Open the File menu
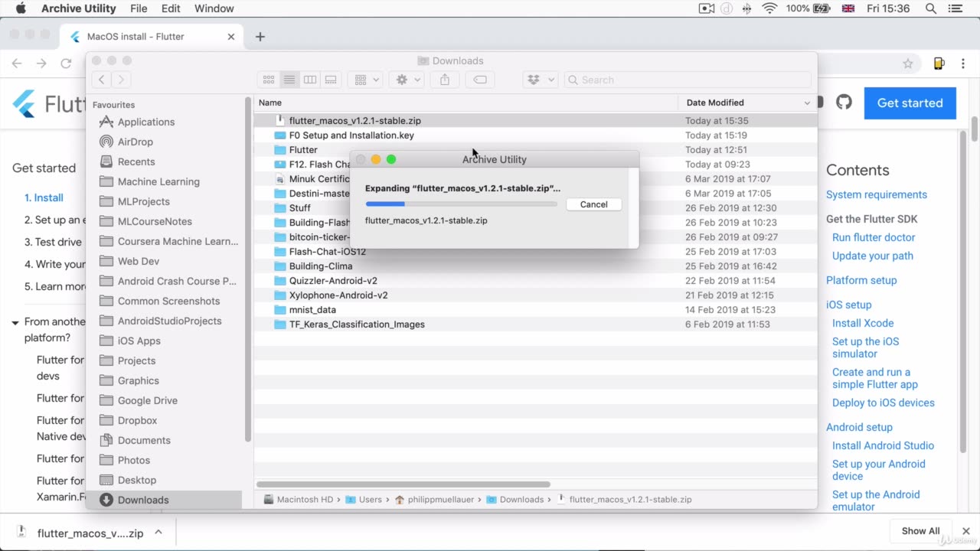 coord(139,8)
